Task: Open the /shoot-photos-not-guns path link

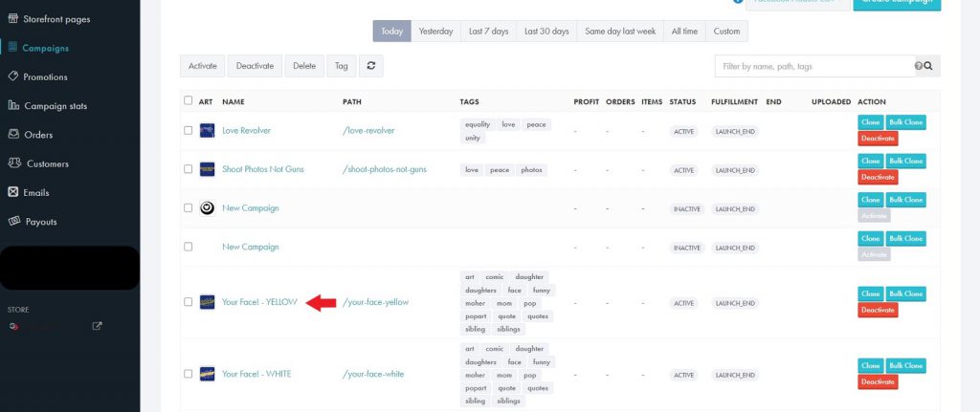Action: tap(385, 169)
